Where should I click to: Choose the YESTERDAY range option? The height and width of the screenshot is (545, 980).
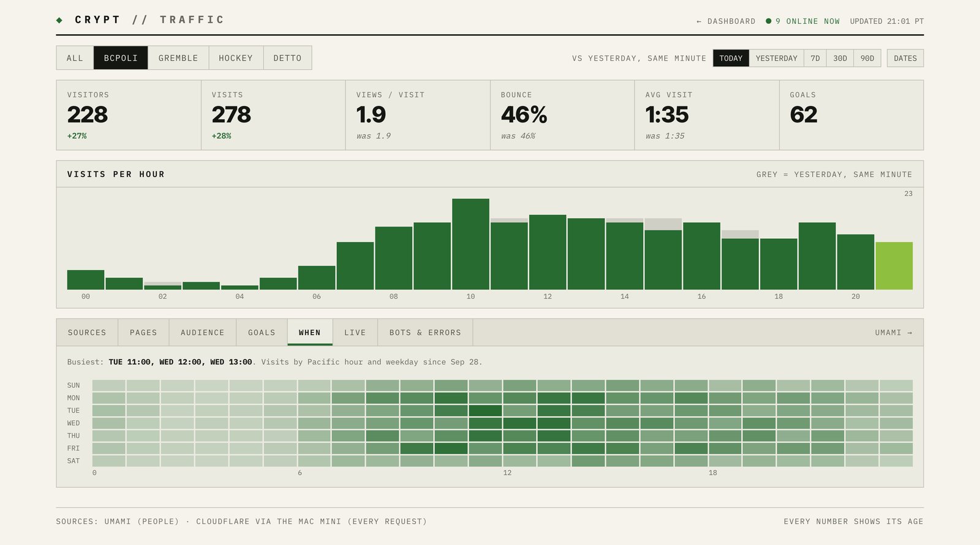click(x=776, y=58)
